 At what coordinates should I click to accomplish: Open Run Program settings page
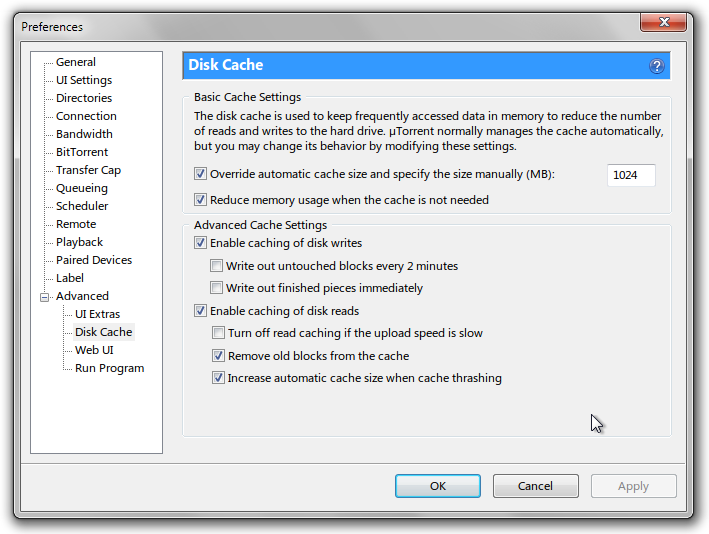[x=109, y=368]
